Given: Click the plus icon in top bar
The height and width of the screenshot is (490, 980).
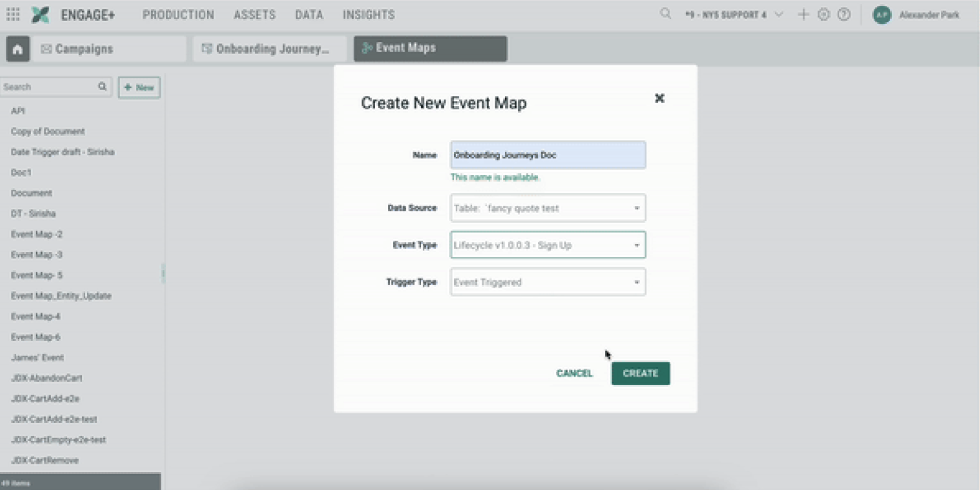Looking at the screenshot, I should click(x=803, y=15).
